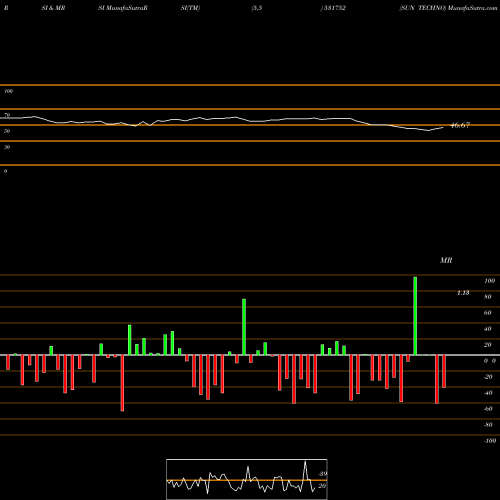Click the RSI value label 46.67

pos(460,125)
